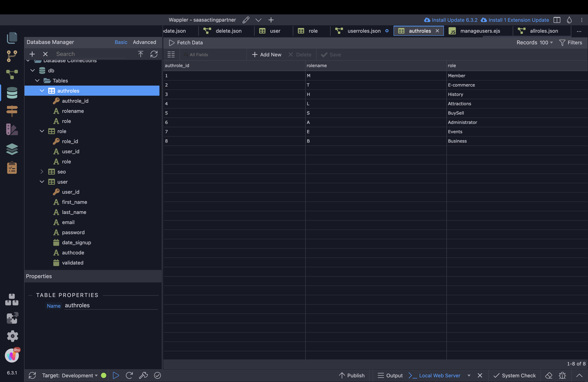Click the reload arrow next to play icon
Viewport: 588px width, 382px height.
click(129, 375)
